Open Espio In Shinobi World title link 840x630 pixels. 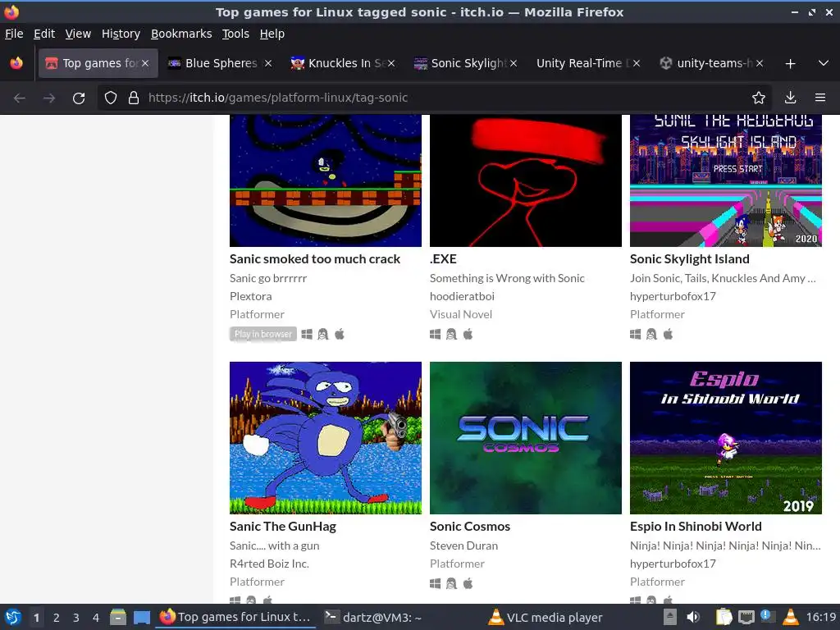pos(696,527)
